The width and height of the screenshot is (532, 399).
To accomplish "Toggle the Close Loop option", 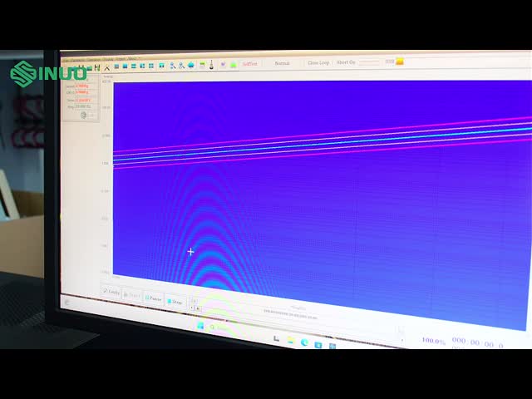I will [x=318, y=62].
